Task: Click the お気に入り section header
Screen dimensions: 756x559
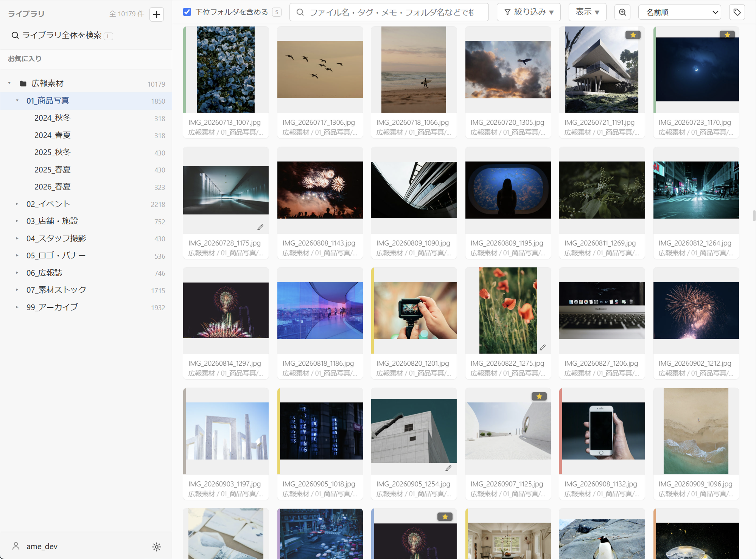Action: [x=25, y=59]
